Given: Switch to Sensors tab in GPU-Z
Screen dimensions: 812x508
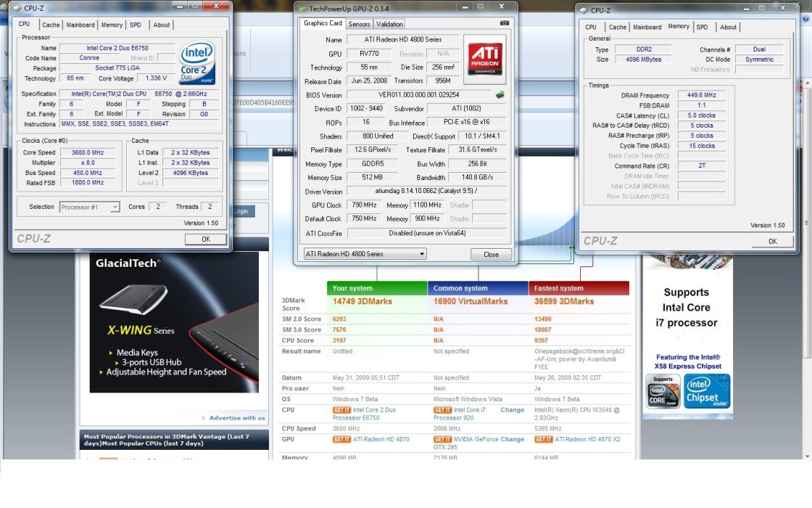Looking at the screenshot, I should coord(359,25).
